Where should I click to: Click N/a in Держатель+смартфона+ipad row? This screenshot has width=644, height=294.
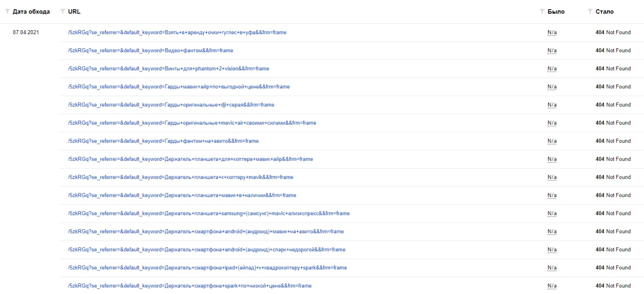coord(552,267)
